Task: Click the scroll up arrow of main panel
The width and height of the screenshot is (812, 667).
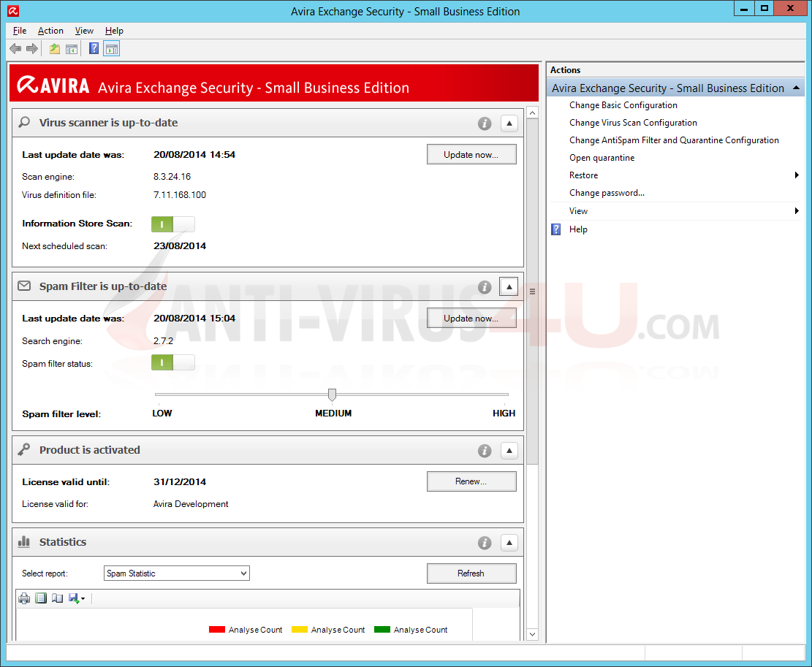Action: [x=532, y=113]
